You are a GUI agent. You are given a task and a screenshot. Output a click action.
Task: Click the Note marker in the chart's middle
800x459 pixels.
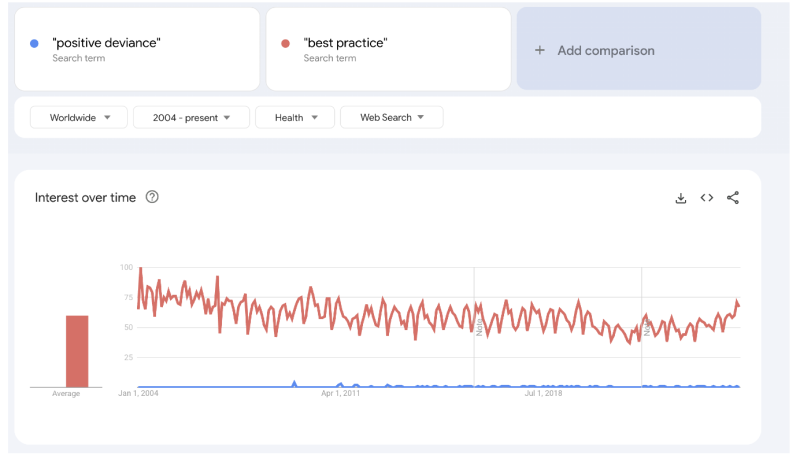tap(479, 327)
